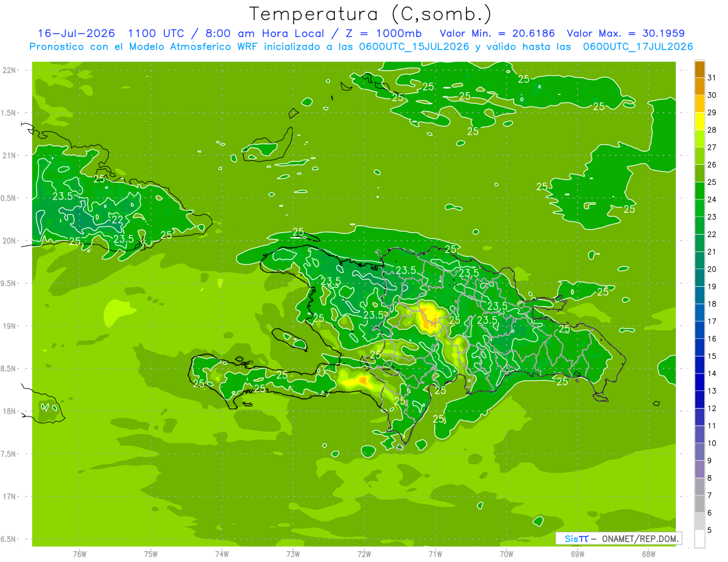Click the "Valor Min. = 20.6186" value
Screen dimensions: 728x562
click(497, 33)
